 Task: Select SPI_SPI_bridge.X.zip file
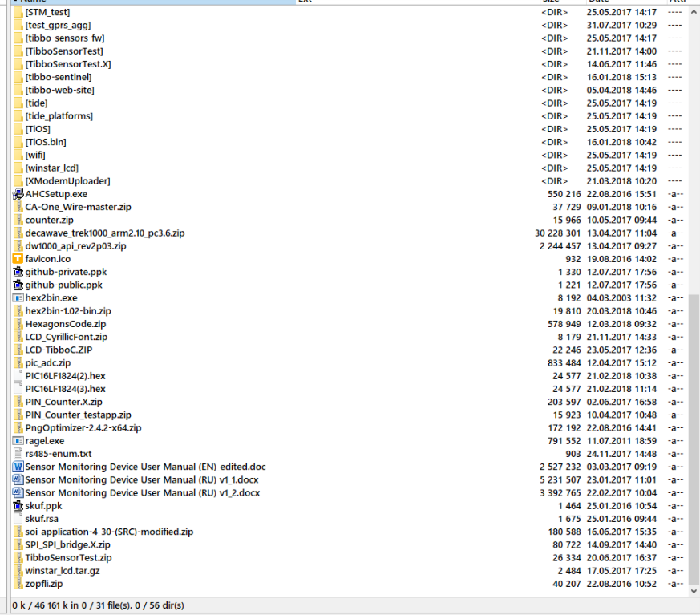(68, 544)
